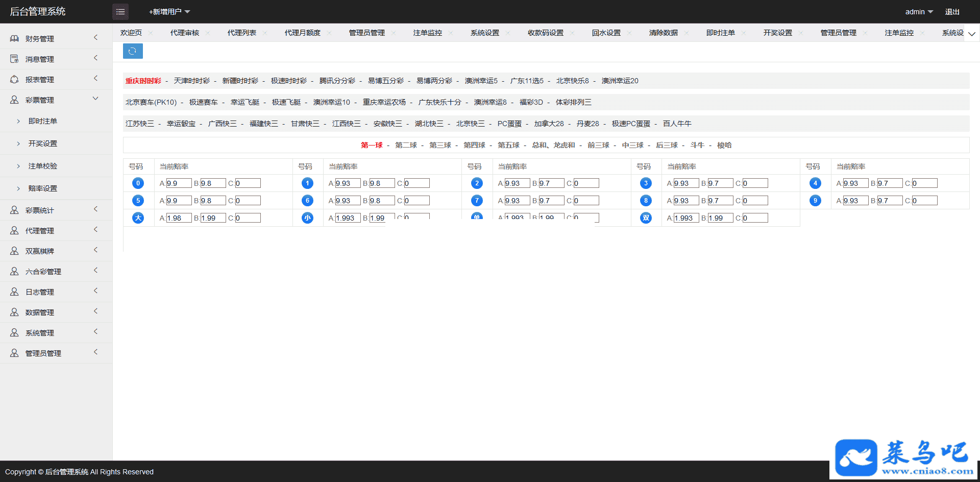
Task: Click the blue refresh icon button
Action: [133, 51]
